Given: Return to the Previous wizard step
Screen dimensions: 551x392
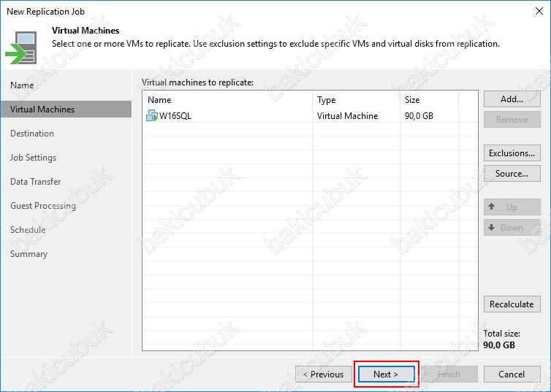Looking at the screenshot, I should 324,374.
